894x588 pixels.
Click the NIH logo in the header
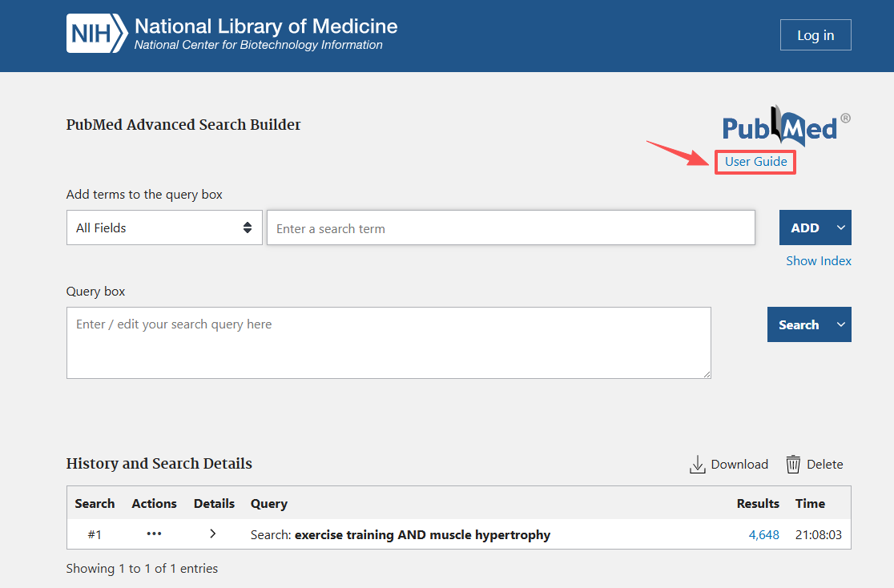point(96,35)
